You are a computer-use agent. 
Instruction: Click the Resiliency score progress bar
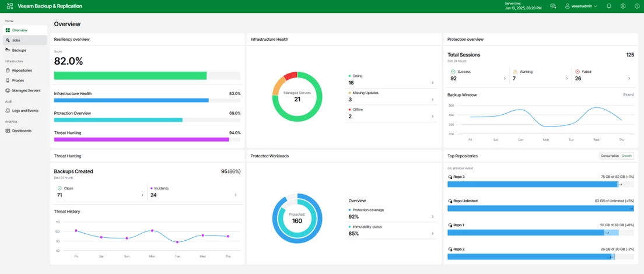point(147,75)
